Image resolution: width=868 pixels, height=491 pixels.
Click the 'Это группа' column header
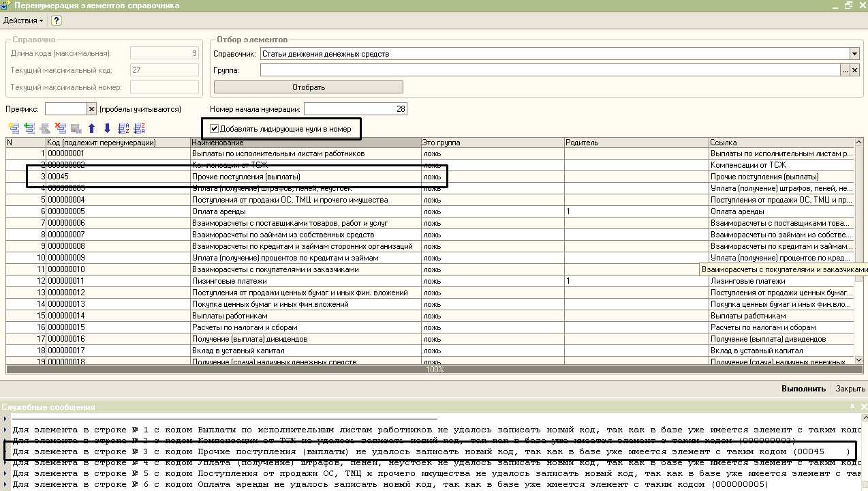(x=493, y=143)
